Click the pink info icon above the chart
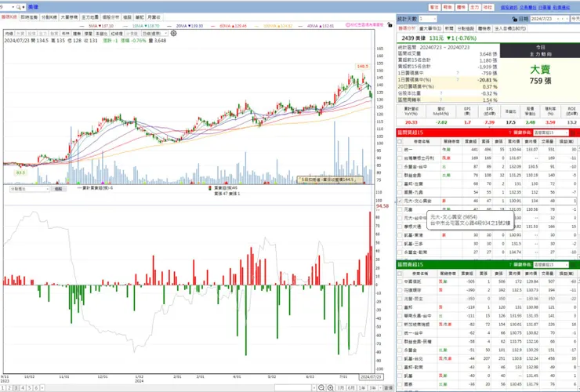Screen dimensions: 580x392 [x=348, y=25]
